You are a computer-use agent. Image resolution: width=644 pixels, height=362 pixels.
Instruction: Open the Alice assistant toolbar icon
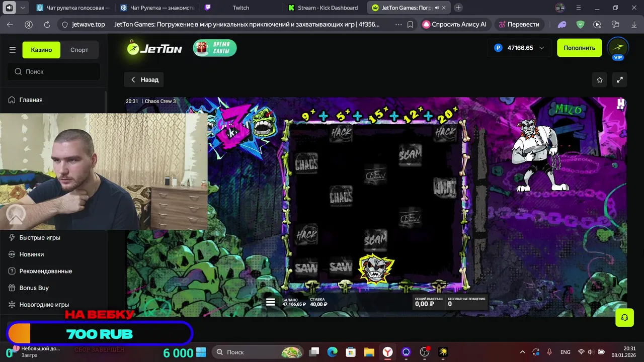click(562, 24)
